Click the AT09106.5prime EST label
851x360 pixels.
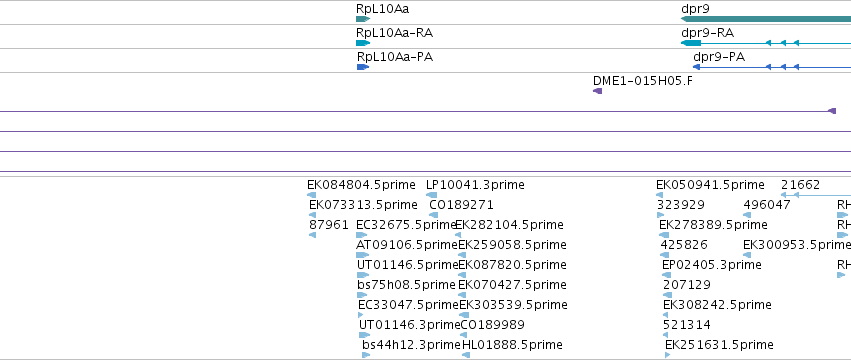[407, 245]
